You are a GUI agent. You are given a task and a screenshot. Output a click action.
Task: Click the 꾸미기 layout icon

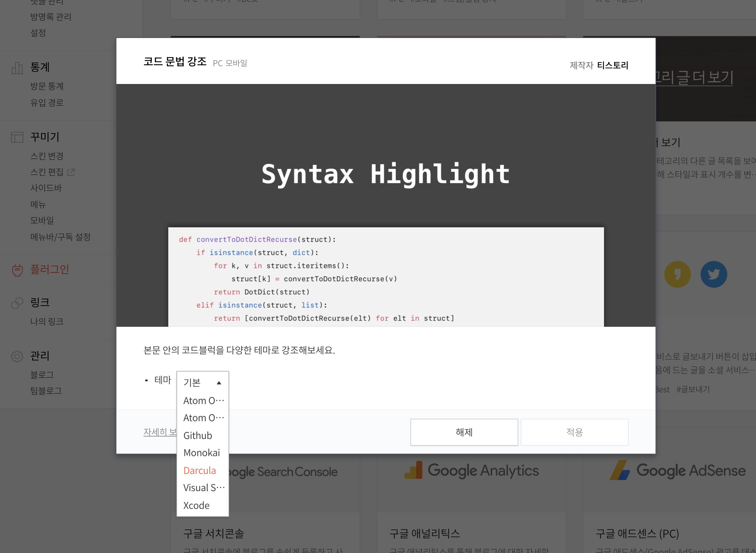point(17,137)
